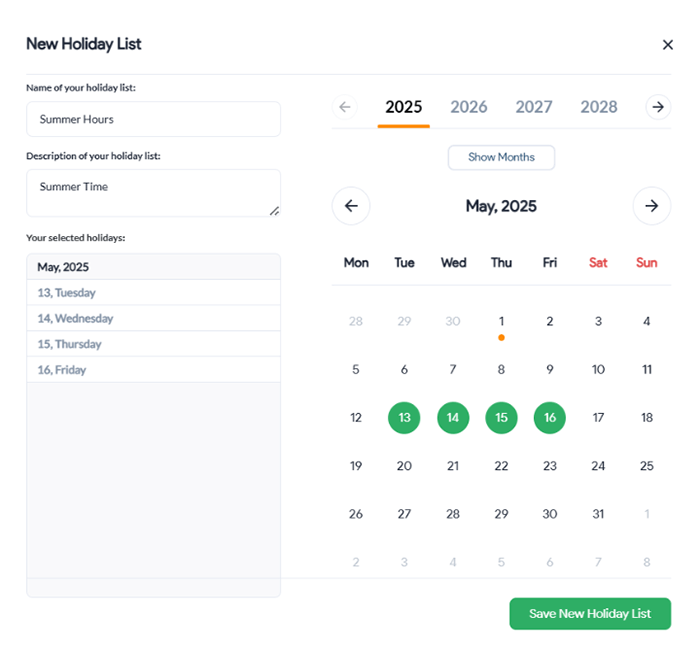700x649 pixels.
Task: Click greyed April 30 in the first row
Action: (x=453, y=321)
